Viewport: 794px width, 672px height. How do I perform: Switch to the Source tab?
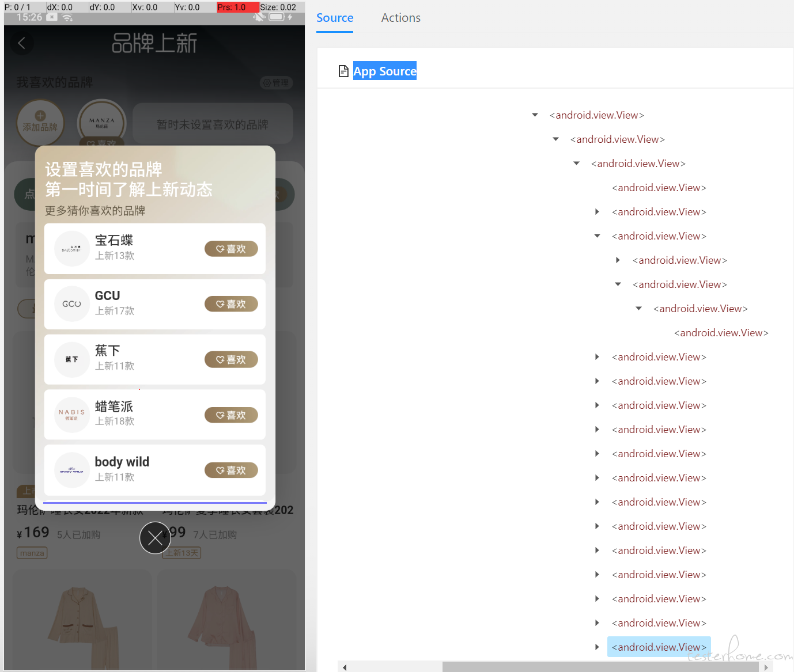(x=335, y=18)
